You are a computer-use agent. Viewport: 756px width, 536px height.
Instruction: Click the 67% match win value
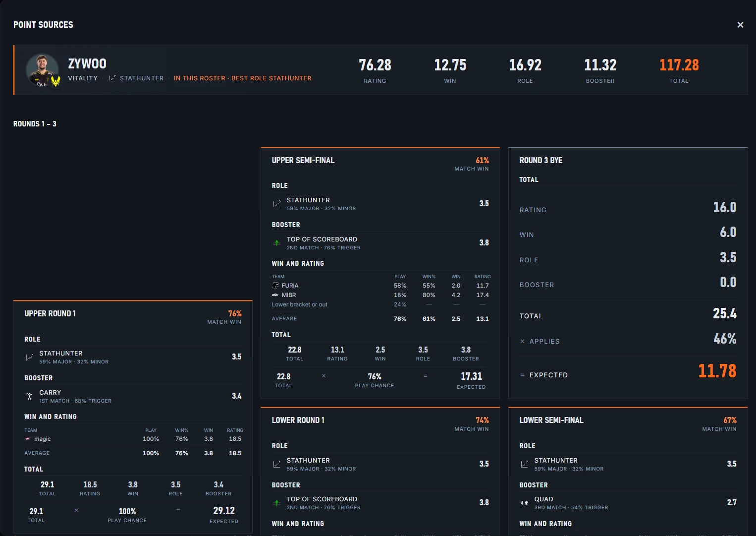(x=730, y=420)
